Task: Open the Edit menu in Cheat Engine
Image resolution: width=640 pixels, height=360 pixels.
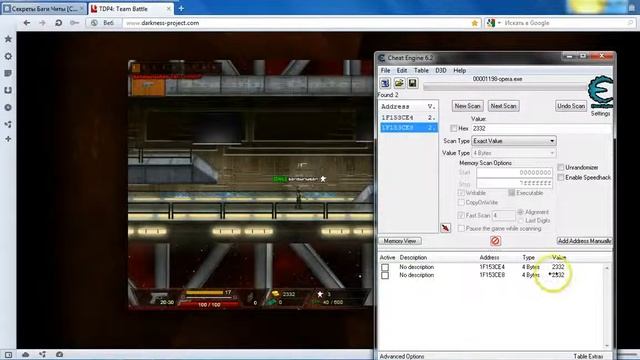Action: (x=402, y=71)
